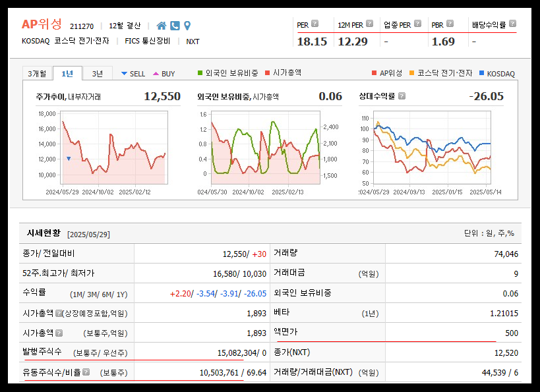
Task: Switch to the 3년 chart tab
Action: coord(98,74)
